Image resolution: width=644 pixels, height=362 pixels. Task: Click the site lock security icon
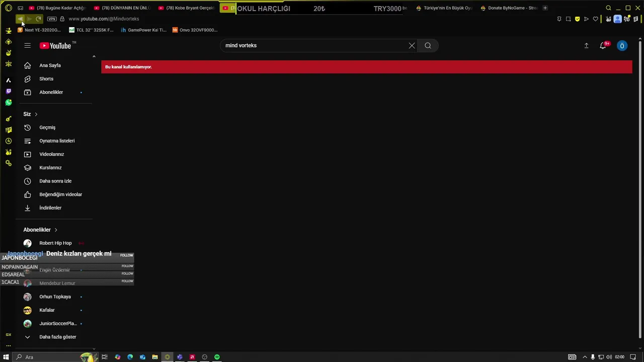(62, 19)
